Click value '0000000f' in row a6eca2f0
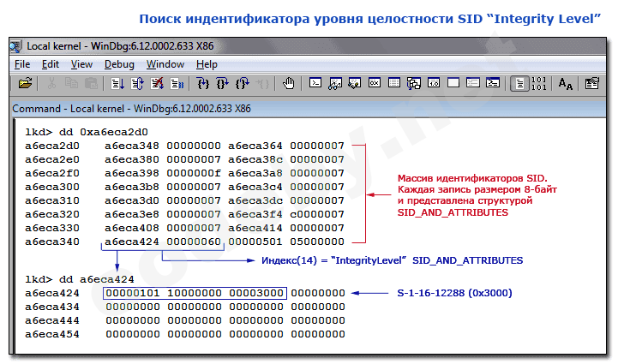 pyautogui.click(x=194, y=173)
